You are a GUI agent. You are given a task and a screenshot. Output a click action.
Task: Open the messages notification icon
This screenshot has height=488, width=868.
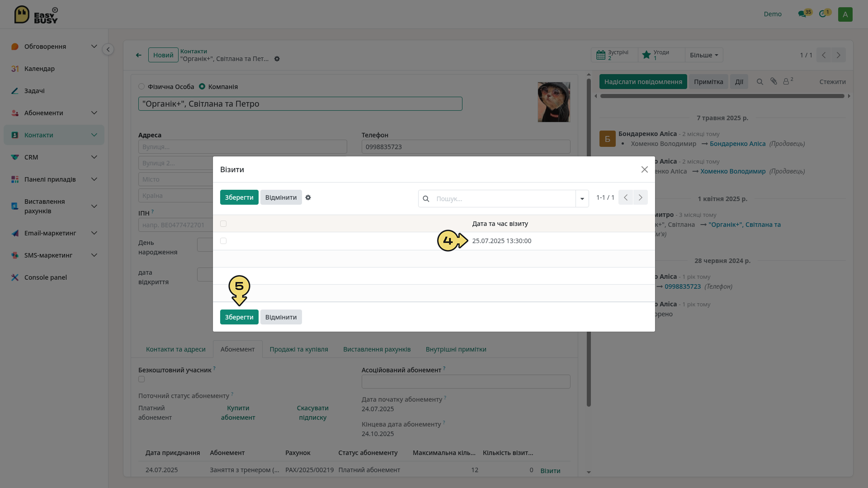[x=802, y=14]
